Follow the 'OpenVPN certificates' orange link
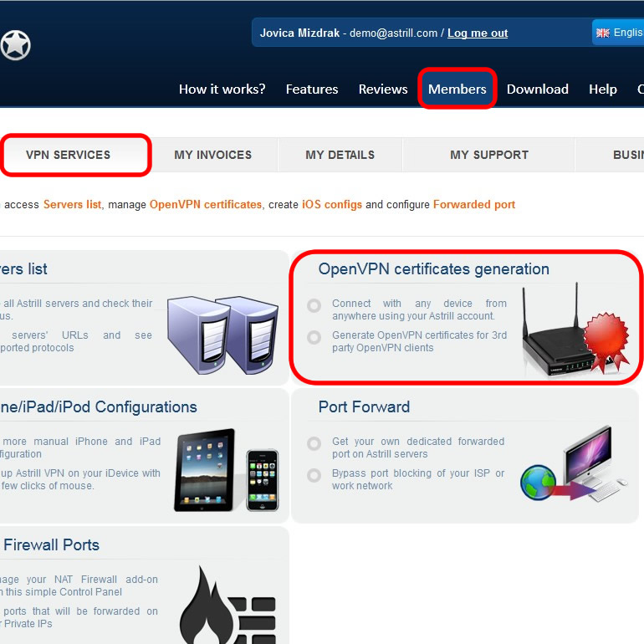 point(206,205)
